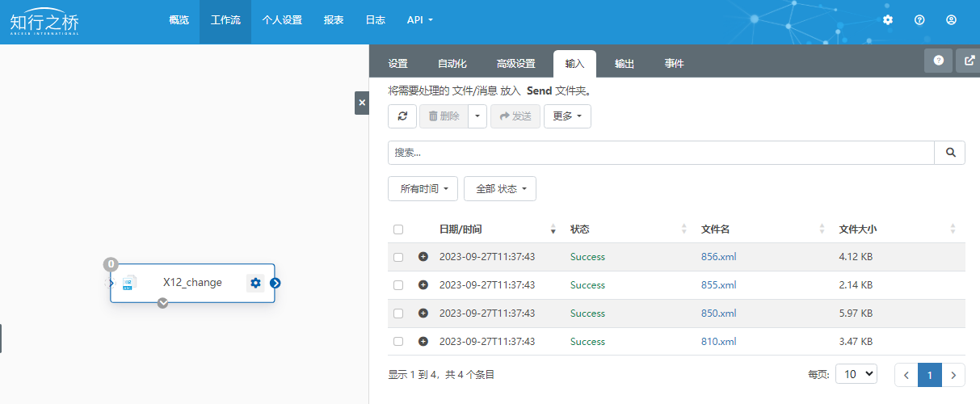Check the select-all checkbox in table header
Viewport: 980px width, 404px height.
point(398,229)
